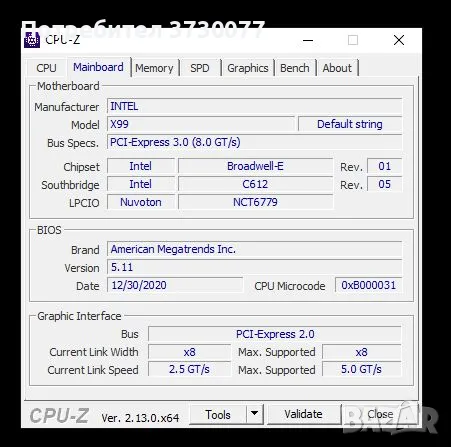
Task: Click the southbridge value 'C612'
Action: click(x=255, y=184)
